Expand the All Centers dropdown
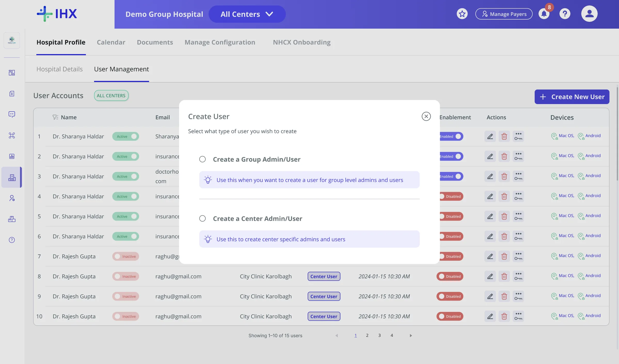 pos(247,14)
